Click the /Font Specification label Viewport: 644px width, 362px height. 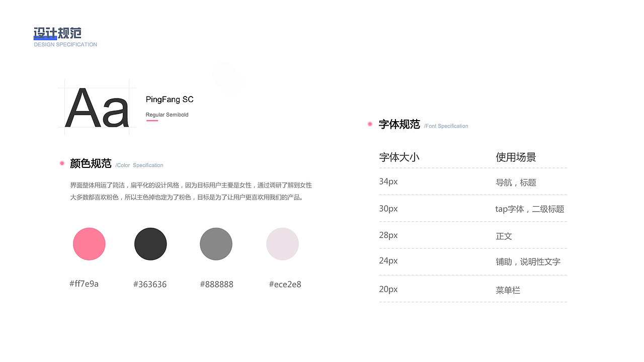(446, 126)
